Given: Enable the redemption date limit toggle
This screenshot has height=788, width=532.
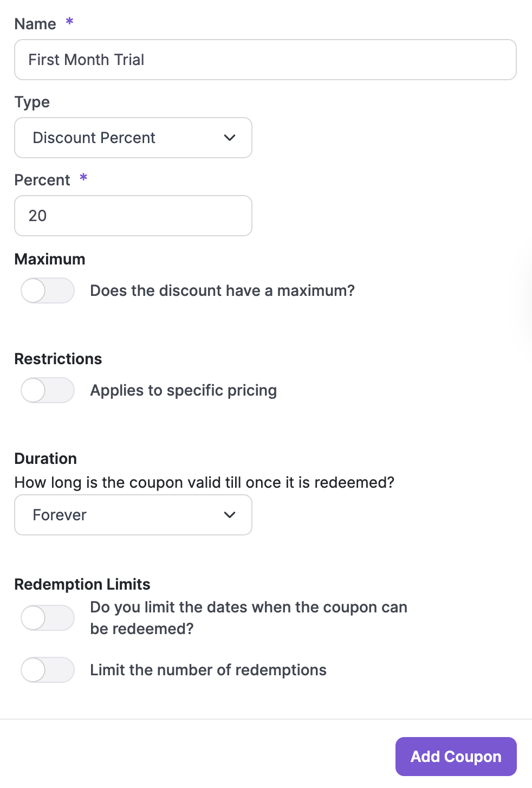Looking at the screenshot, I should pos(48,618).
